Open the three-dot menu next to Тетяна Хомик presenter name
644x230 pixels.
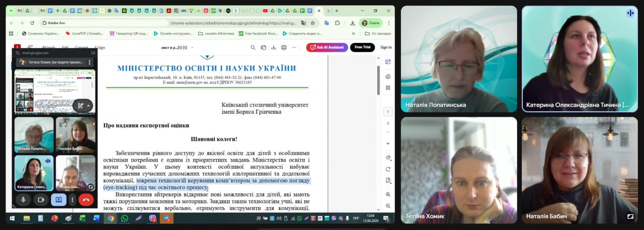click(x=90, y=62)
